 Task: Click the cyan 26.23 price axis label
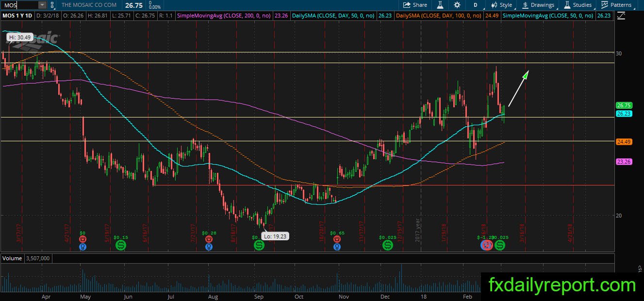[624, 113]
